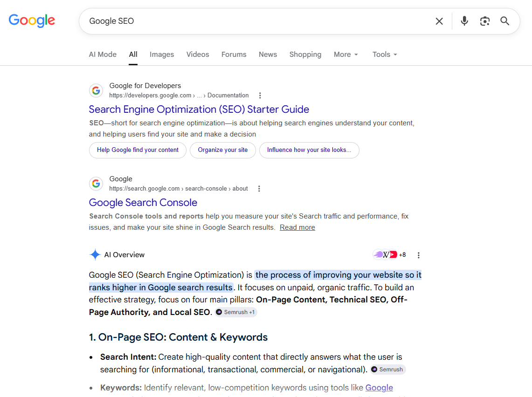Click favicon of search.google.com result
Viewport: 532px width, 397px height.
coord(96,184)
